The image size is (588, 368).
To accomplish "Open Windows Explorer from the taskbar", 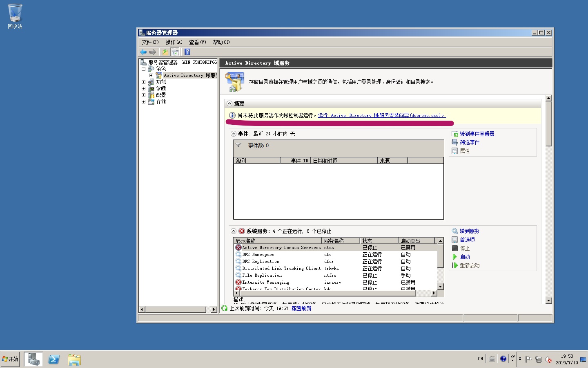I will pyautogui.click(x=74, y=359).
